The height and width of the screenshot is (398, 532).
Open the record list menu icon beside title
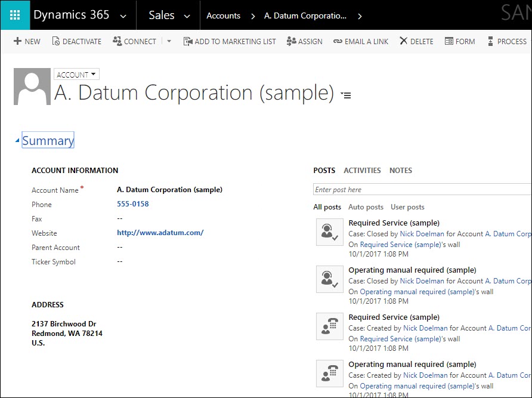[x=346, y=95]
